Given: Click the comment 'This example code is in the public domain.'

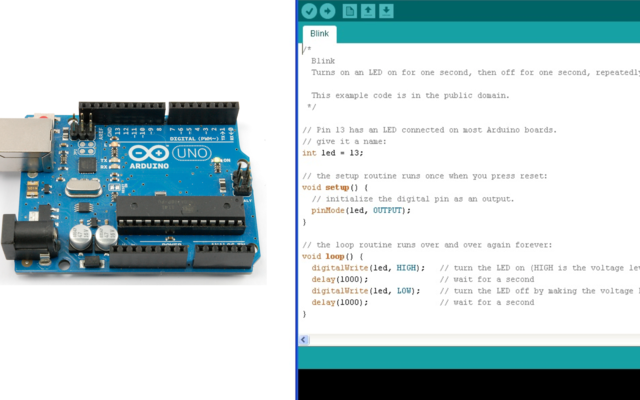Looking at the screenshot, I should [410, 96].
